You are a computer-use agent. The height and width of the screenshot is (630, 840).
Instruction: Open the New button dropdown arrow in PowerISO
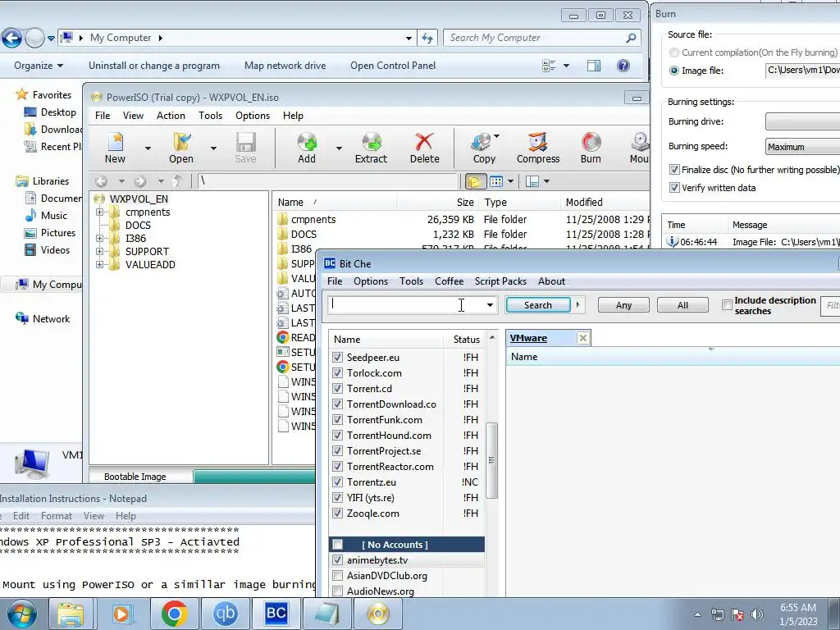coord(148,148)
